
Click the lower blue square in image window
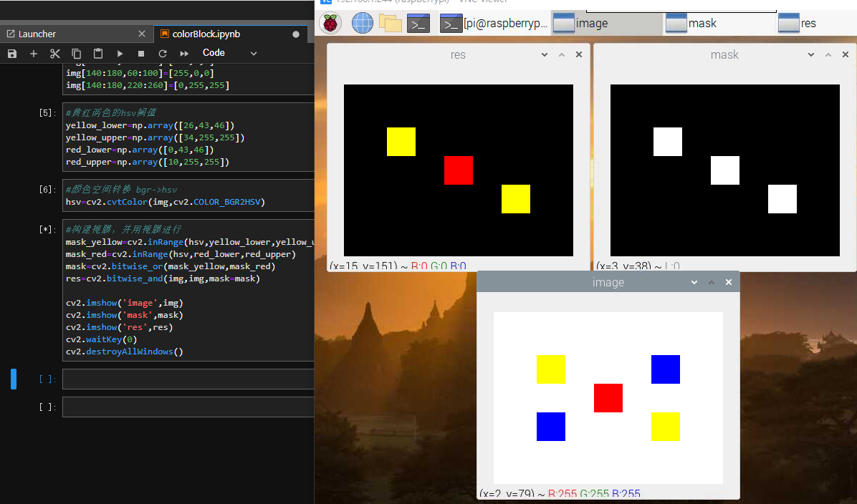click(x=551, y=427)
